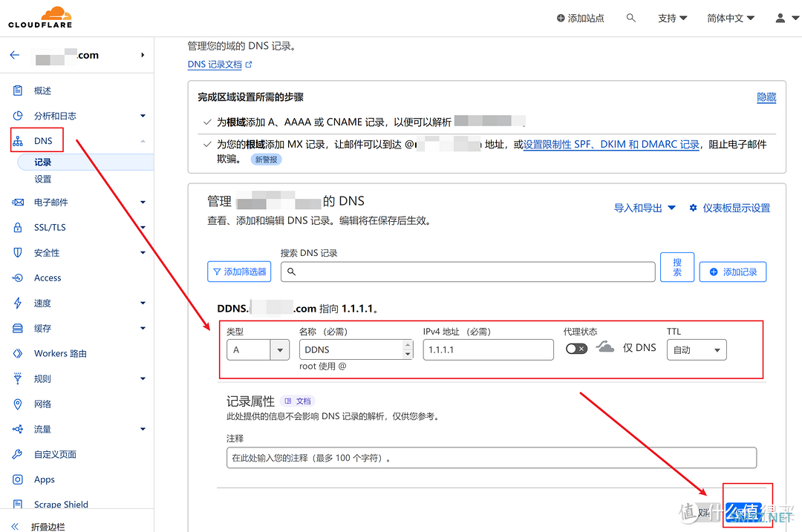Open the DNS 记录文档 link
This screenshot has height=532, width=802.
tap(215, 65)
